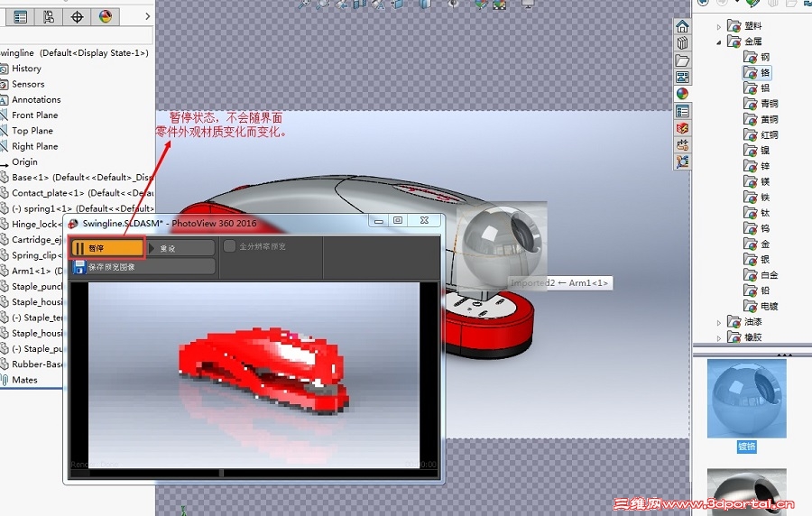Viewport: 812px width, 516px height.
Task: Switch to the ConfigurationManager tab
Action: [49, 17]
